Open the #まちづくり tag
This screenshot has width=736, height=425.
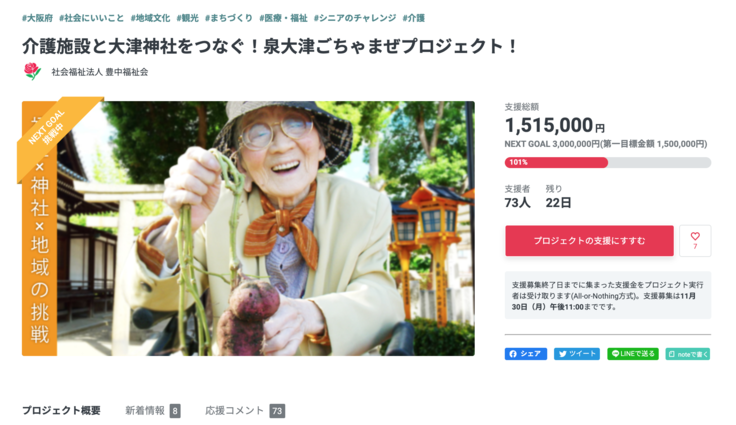click(x=229, y=18)
